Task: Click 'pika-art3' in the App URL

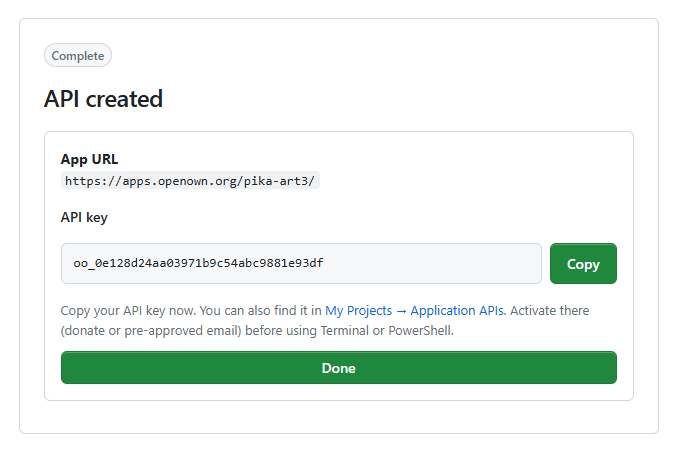Action: [x=277, y=181]
